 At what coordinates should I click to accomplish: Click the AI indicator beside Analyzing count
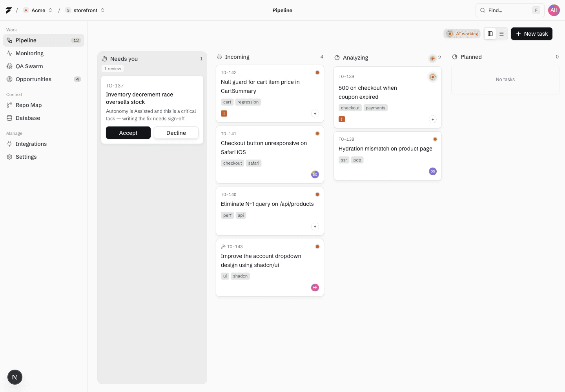tap(432, 58)
